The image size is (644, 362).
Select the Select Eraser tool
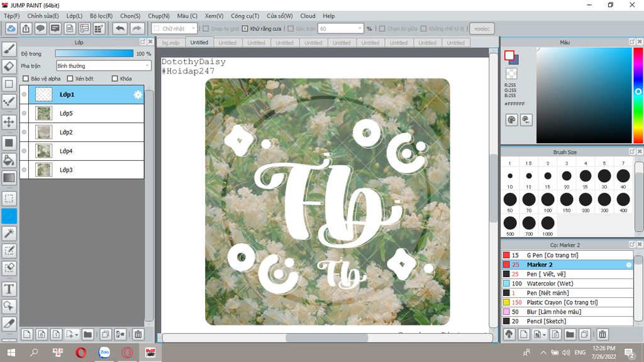coord(9,268)
